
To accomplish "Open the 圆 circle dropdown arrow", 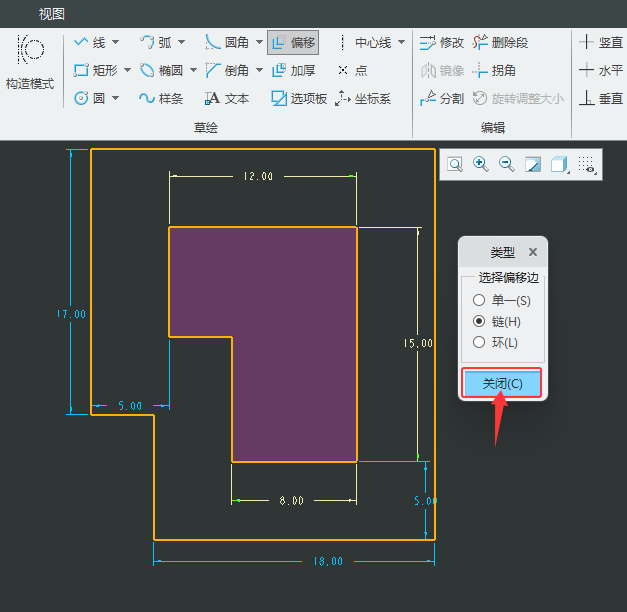I will tap(115, 98).
